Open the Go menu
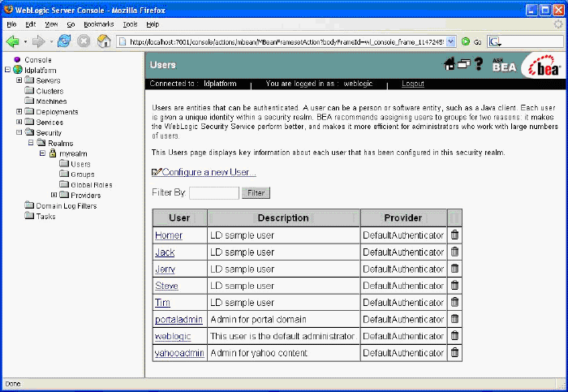568x392 pixels. click(x=71, y=24)
